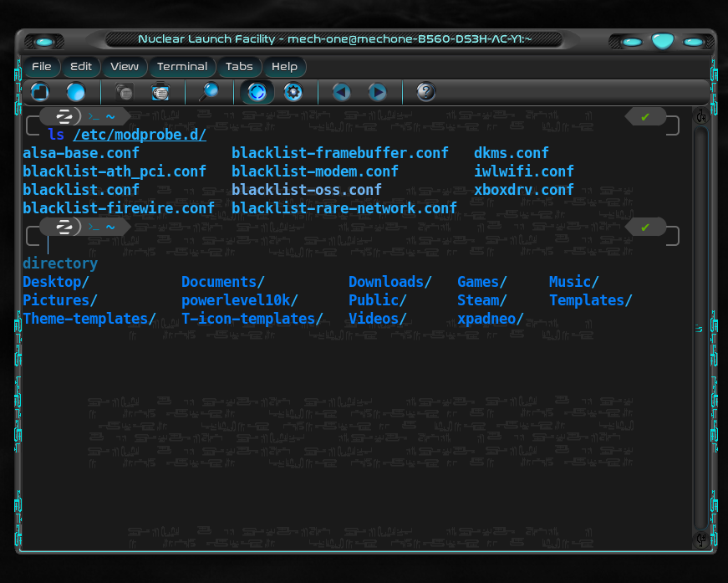Click the Copy toolbar icon
This screenshot has width=728, height=583.
pos(125,92)
